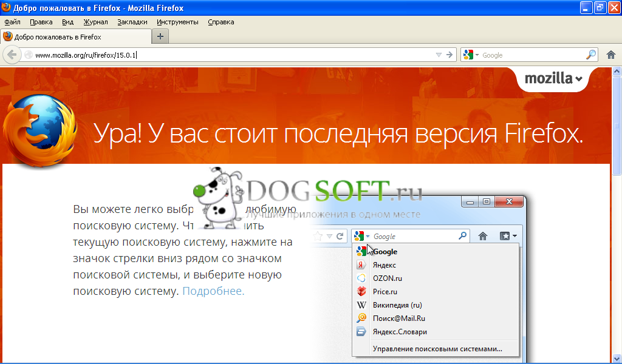Click the page scrollbar down arrow
The width and height of the screenshot is (622, 364).
[x=617, y=358]
